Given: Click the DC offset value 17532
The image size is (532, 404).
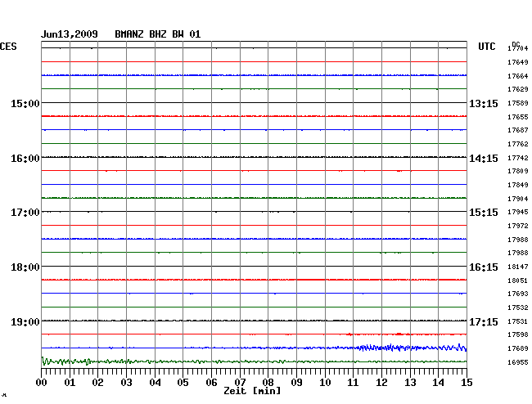Looking at the screenshot, I should tap(518, 307).
